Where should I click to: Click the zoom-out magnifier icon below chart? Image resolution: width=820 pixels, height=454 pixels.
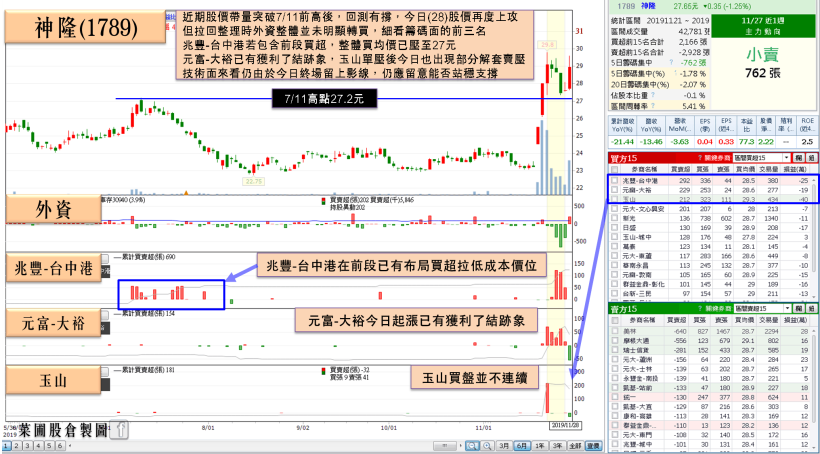coord(472,446)
